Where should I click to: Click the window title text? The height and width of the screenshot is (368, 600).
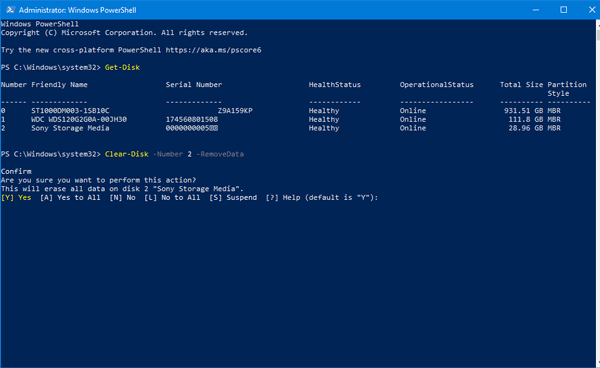(x=78, y=10)
